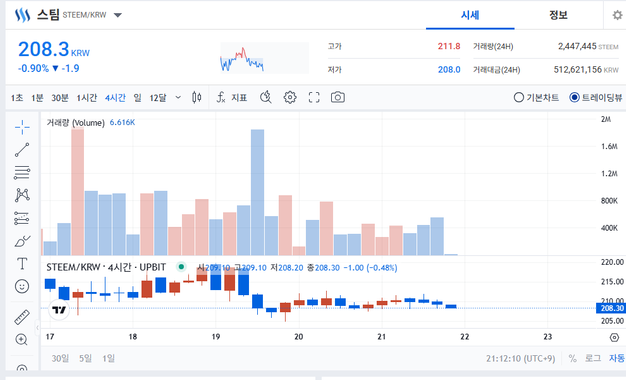The width and height of the screenshot is (626, 380).
Task: Expand the more timeframes dropdown arrow
Action: pyautogui.click(x=178, y=97)
